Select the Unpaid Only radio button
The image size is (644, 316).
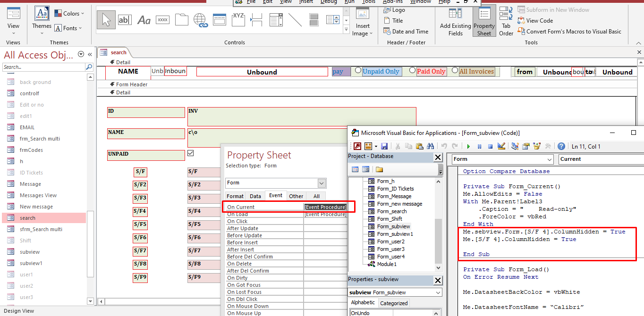click(x=358, y=70)
